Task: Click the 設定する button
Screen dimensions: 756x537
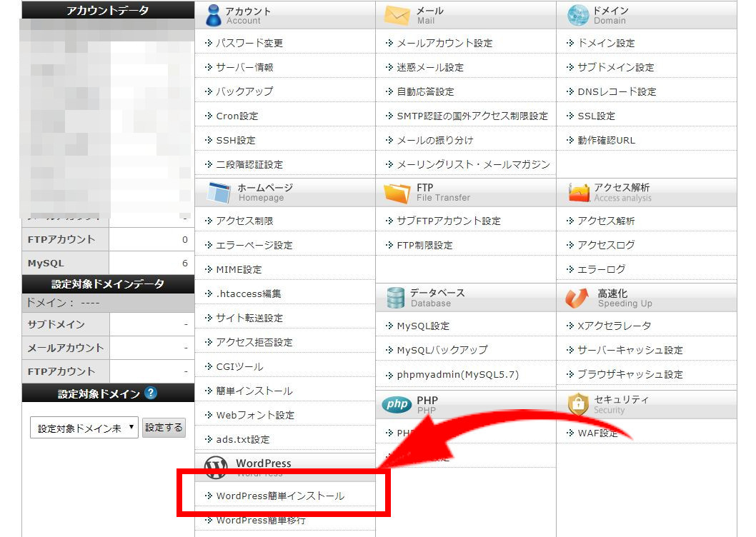Action: tap(164, 427)
